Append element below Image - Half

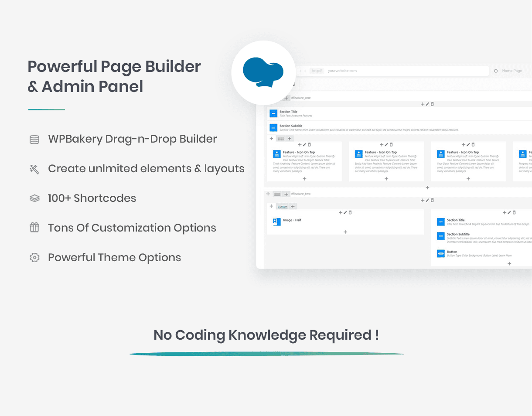point(345,232)
